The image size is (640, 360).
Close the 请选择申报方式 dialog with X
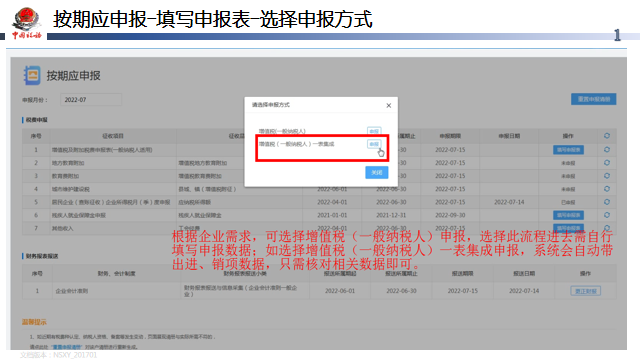[389, 105]
